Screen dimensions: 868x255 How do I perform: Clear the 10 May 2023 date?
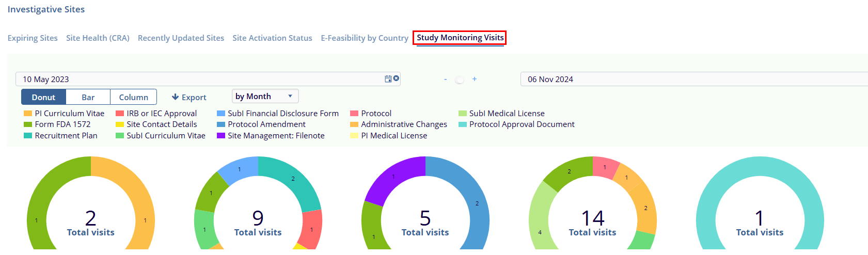click(x=396, y=78)
